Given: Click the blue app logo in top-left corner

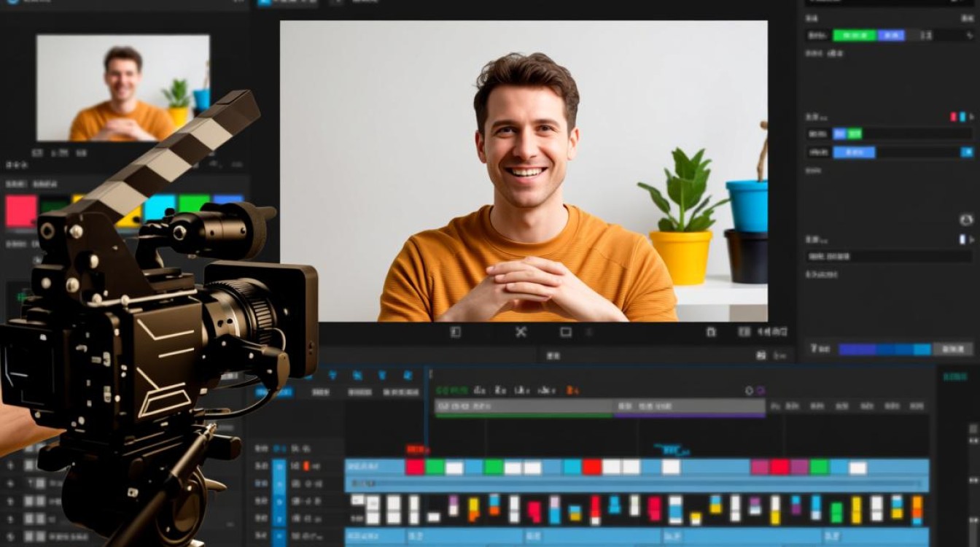Looking at the screenshot, I should click(12, 2).
